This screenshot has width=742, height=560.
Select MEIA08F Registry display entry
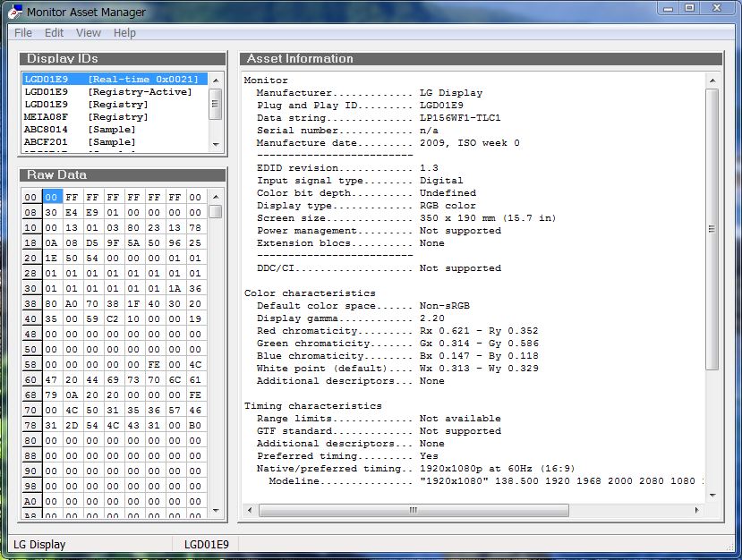[86, 117]
